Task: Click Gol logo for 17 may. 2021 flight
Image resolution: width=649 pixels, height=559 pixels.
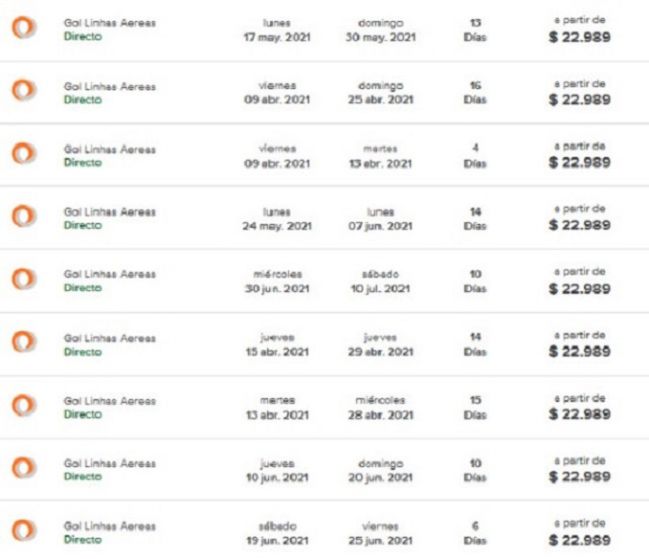Action: (x=24, y=28)
